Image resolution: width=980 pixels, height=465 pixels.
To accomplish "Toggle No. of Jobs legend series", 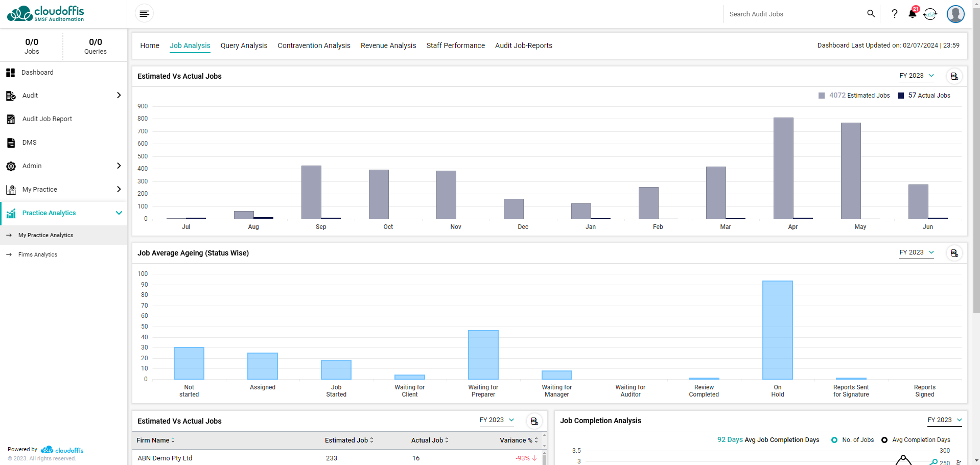I will (852, 440).
